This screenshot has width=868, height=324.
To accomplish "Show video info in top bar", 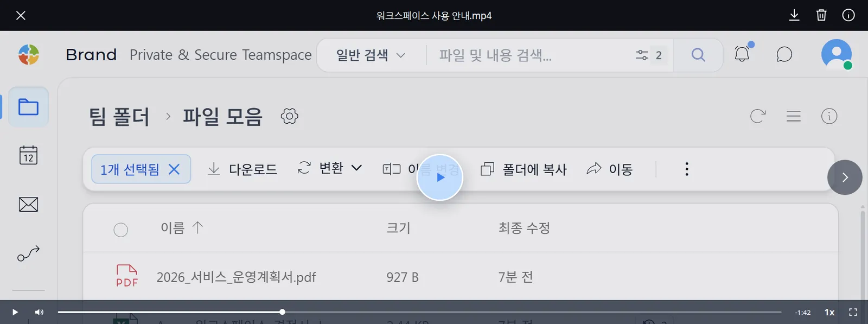I will point(848,15).
